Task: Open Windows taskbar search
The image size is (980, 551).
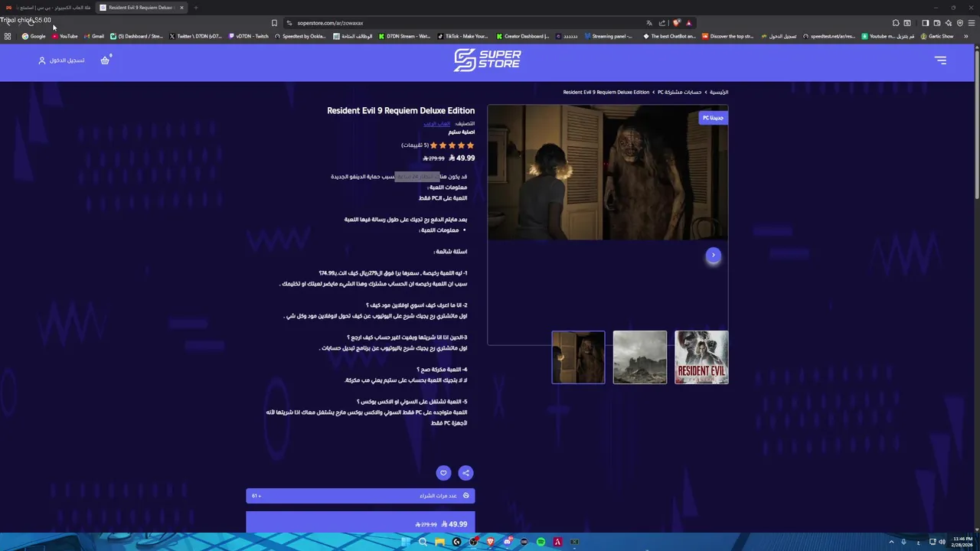Action: point(423,542)
